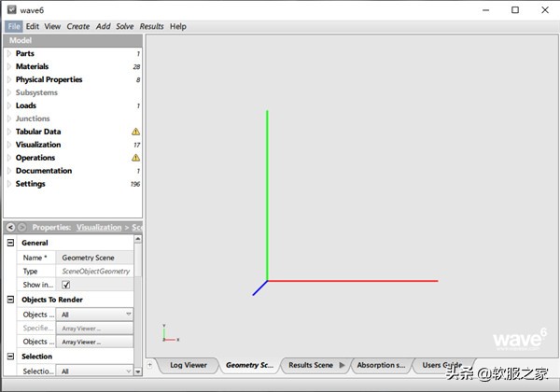Expand the Loads tree node

click(9, 105)
